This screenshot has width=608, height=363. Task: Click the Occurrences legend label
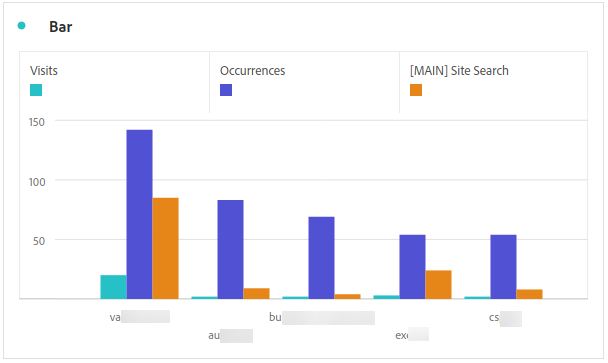pyautogui.click(x=252, y=71)
